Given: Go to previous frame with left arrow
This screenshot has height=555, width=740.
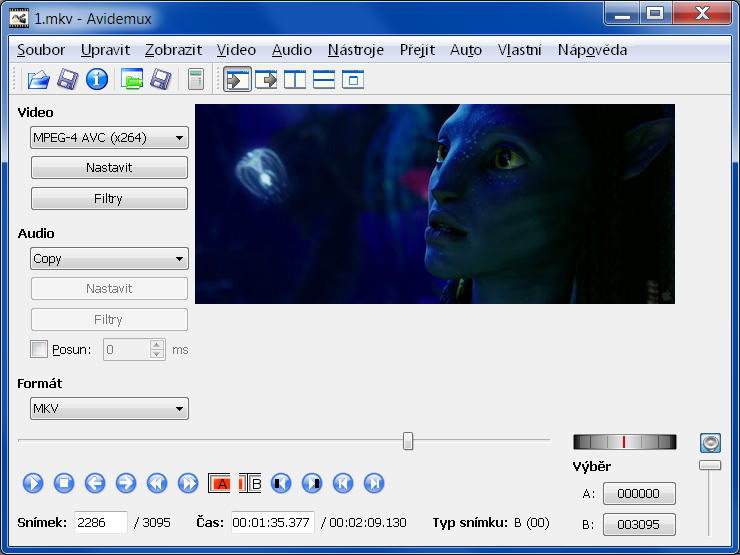Looking at the screenshot, I should coord(95,483).
